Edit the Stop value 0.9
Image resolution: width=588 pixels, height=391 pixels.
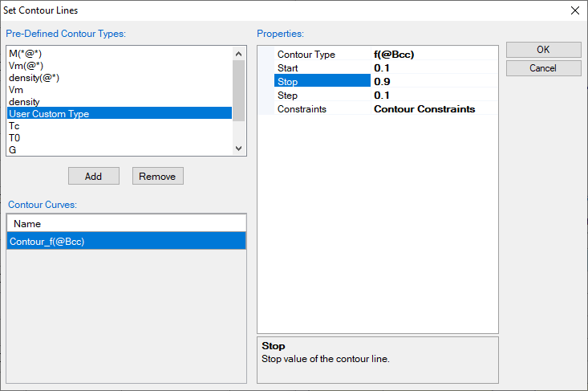click(x=433, y=82)
